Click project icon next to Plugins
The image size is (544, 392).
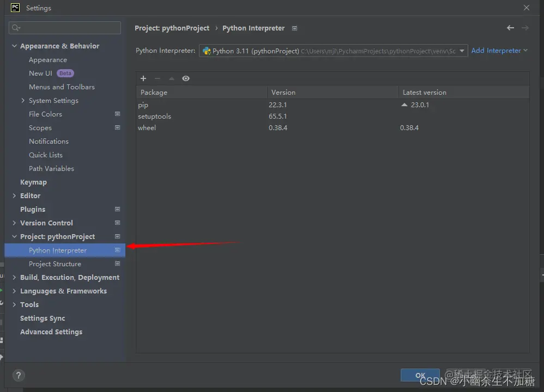tap(117, 210)
